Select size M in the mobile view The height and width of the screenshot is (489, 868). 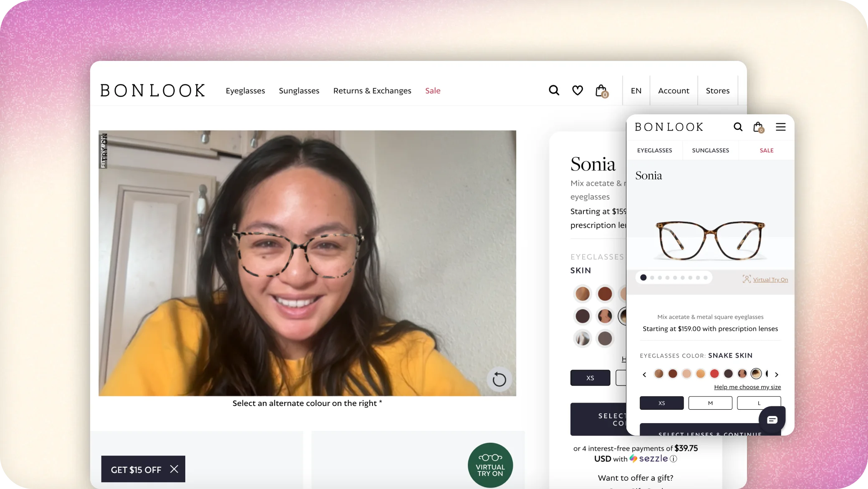(x=710, y=403)
